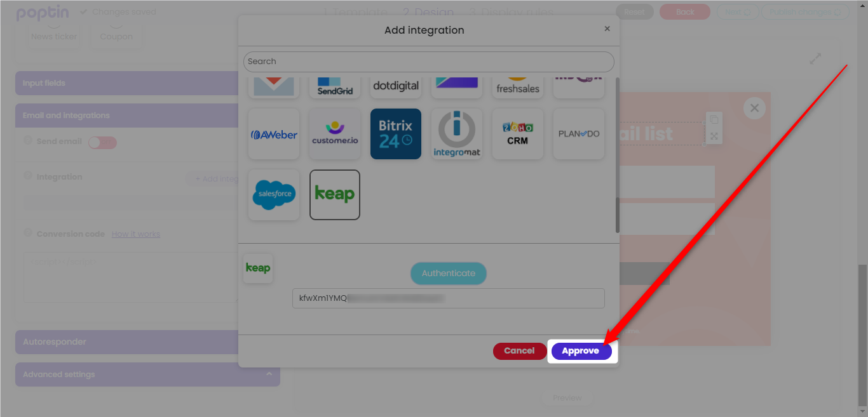Go to the 1. Template step
Viewport: 868px width, 417px height.
click(356, 12)
